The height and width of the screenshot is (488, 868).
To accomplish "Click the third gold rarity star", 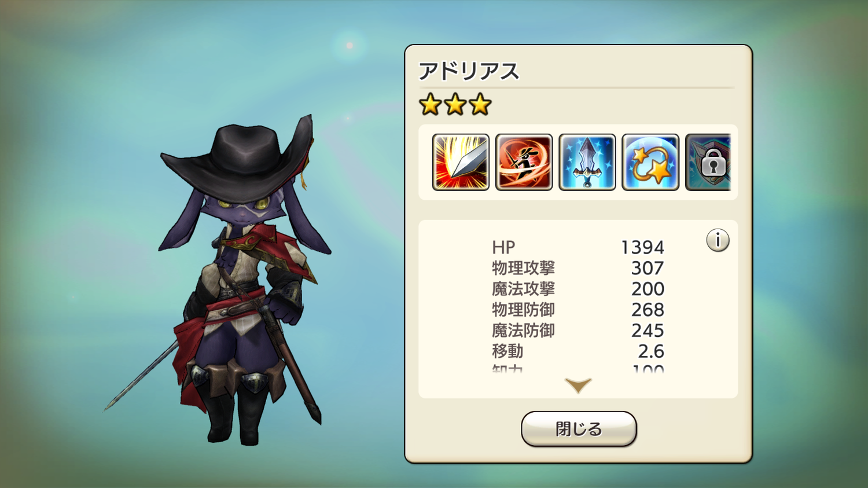I will (x=480, y=105).
